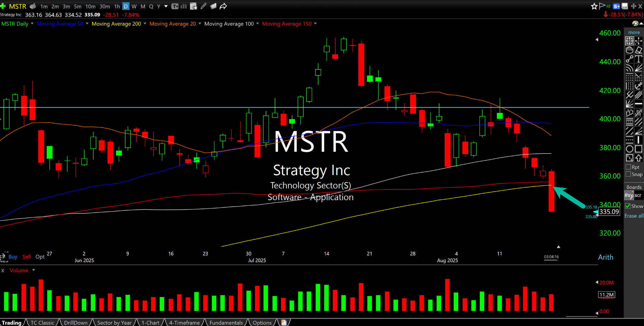Click the add indicator calendar-plus icon
This screenshot has height=326, width=644.
(x=194, y=6)
